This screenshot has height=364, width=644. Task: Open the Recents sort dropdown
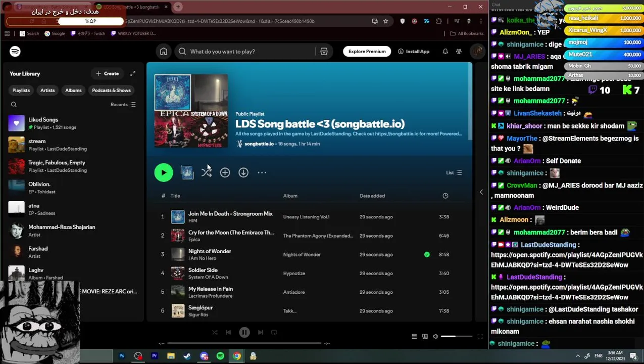pyautogui.click(x=123, y=104)
